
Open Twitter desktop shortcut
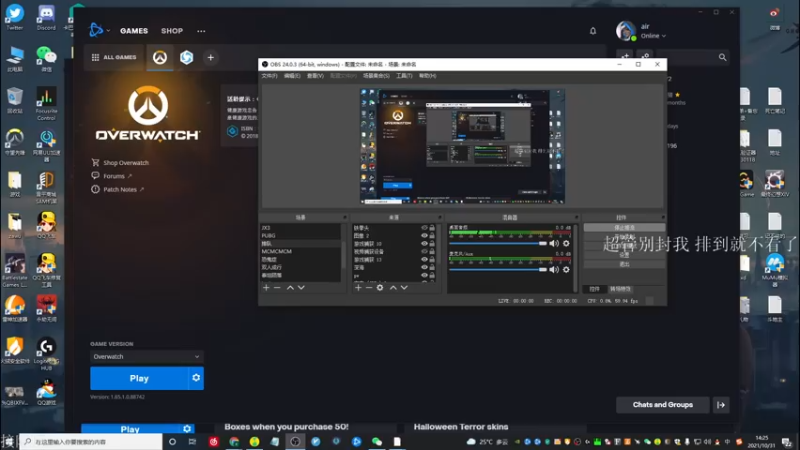click(x=14, y=17)
